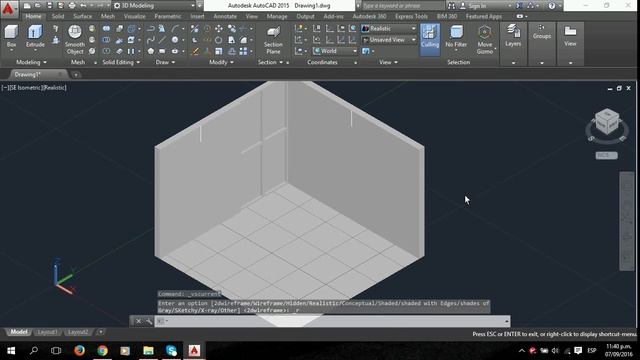The width and height of the screenshot is (640, 360).
Task: Open the 3D Modeling workspace dropdown
Action: (x=154, y=6)
